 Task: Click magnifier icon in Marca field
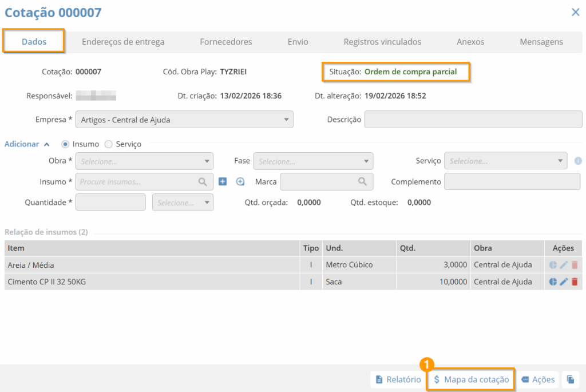point(362,181)
